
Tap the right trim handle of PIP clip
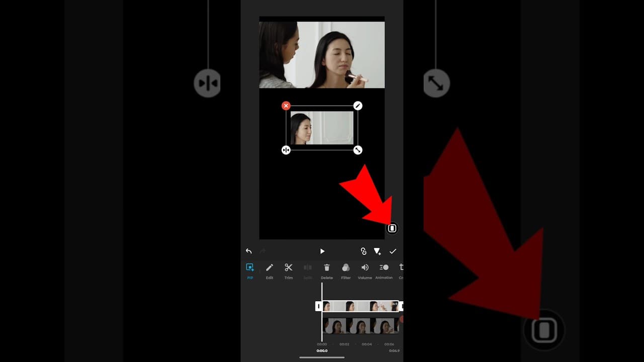pyautogui.click(x=401, y=306)
